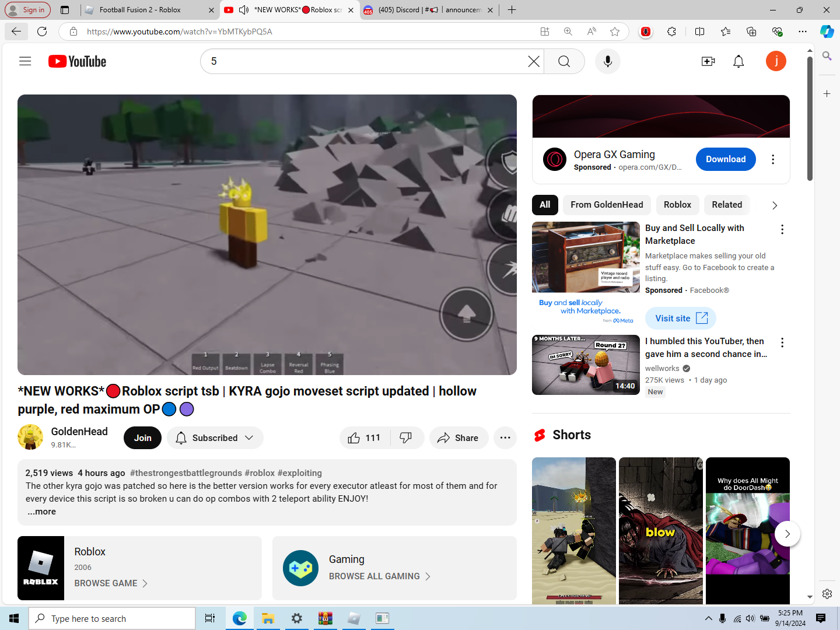Open the browser Extensions puzzle icon
Viewport: 840px width, 630px height.
coord(672,32)
